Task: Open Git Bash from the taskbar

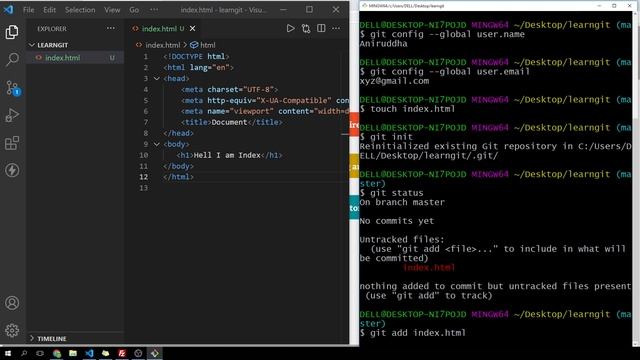Action: click(155, 353)
